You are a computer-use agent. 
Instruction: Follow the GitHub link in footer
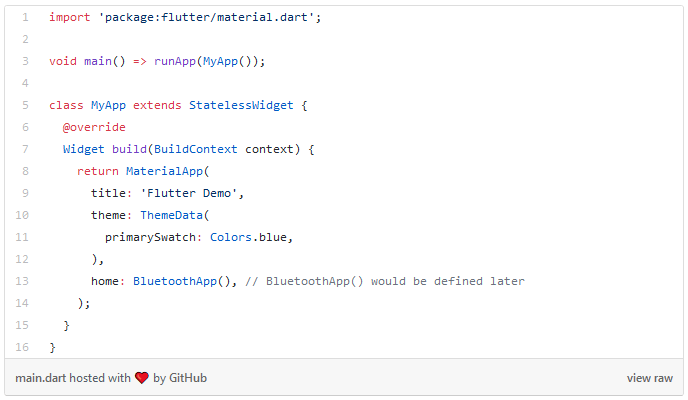[x=188, y=378]
